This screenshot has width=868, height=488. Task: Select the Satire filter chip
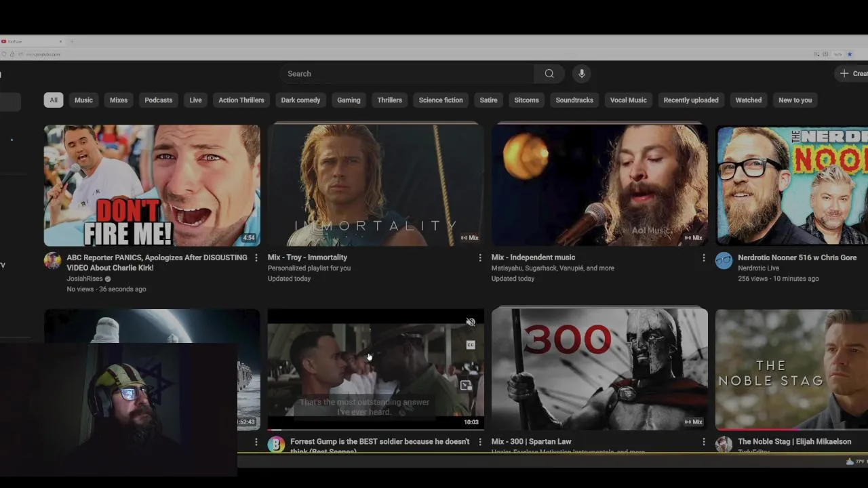488,100
